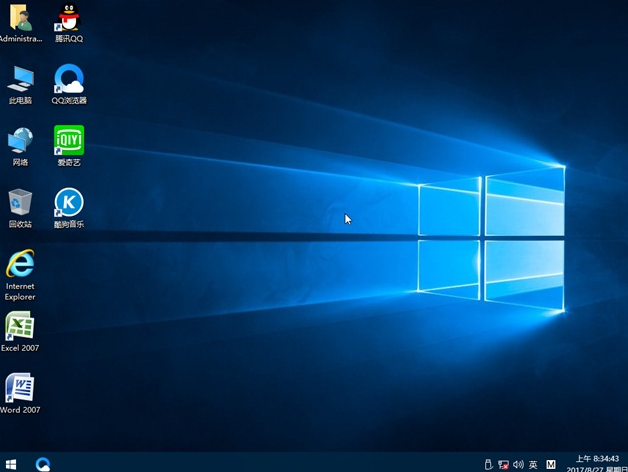
Task: Open the volume speaker control
Action: (518, 464)
